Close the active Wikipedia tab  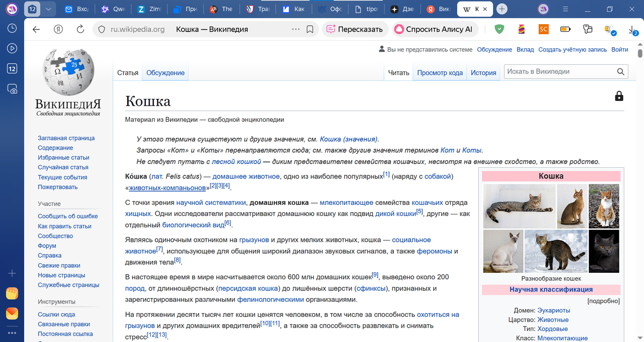(x=485, y=9)
